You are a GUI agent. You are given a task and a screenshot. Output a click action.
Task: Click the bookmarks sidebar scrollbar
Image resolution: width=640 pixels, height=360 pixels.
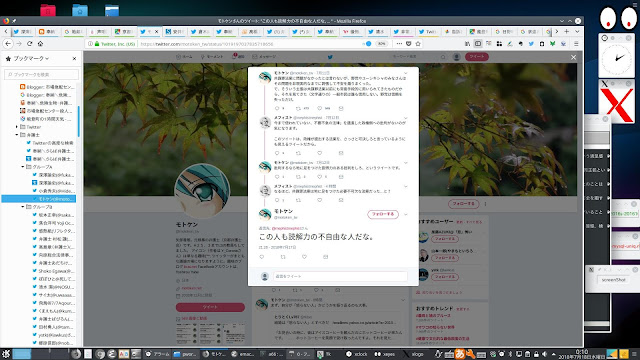[78, 121]
